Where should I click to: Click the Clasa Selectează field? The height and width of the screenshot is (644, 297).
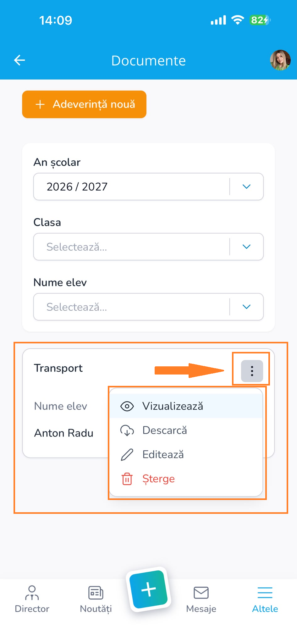click(x=148, y=247)
